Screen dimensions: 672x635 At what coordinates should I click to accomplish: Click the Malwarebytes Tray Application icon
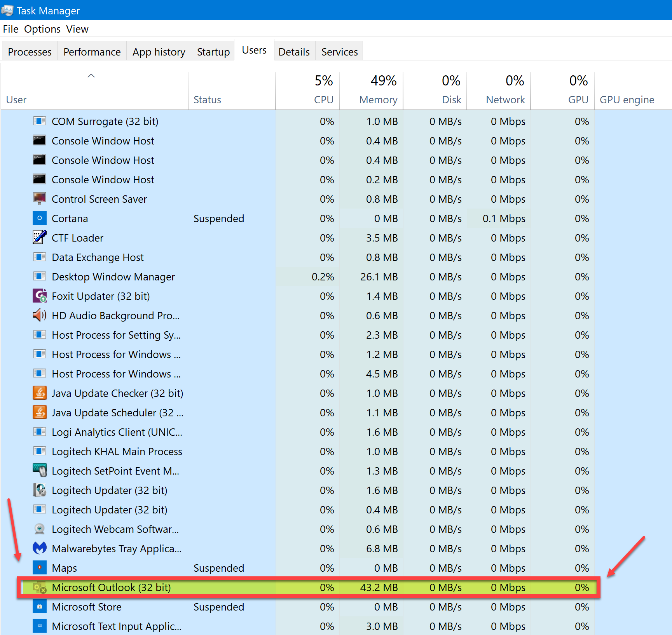tap(40, 548)
